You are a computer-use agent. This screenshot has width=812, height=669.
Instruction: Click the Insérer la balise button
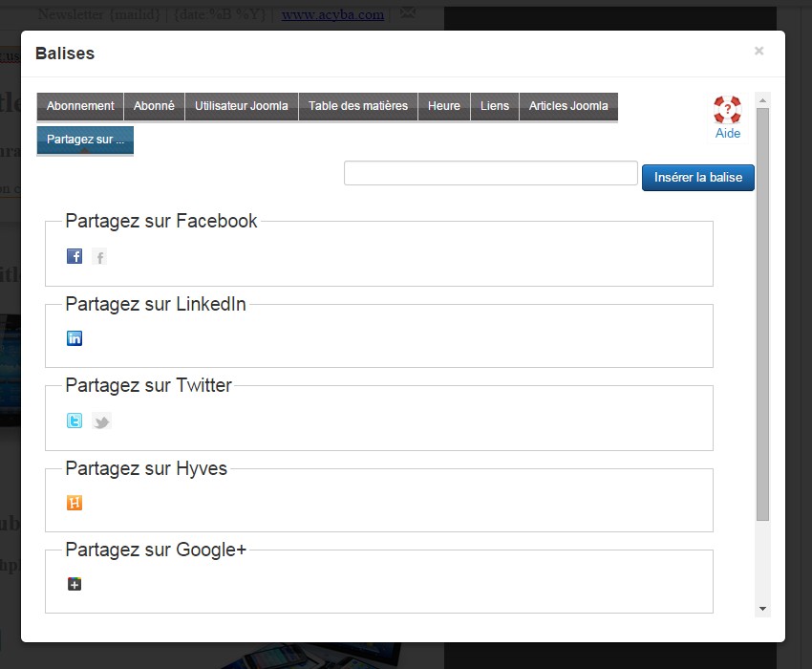[x=698, y=178]
